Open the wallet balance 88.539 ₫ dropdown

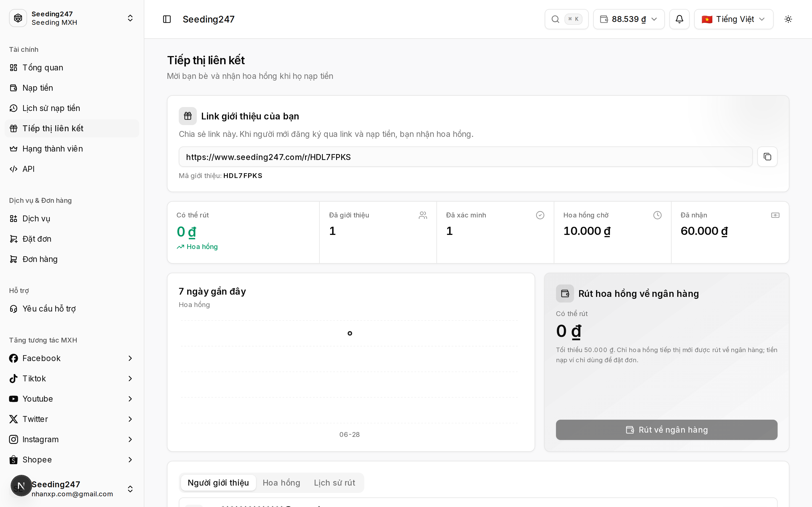tap(629, 19)
